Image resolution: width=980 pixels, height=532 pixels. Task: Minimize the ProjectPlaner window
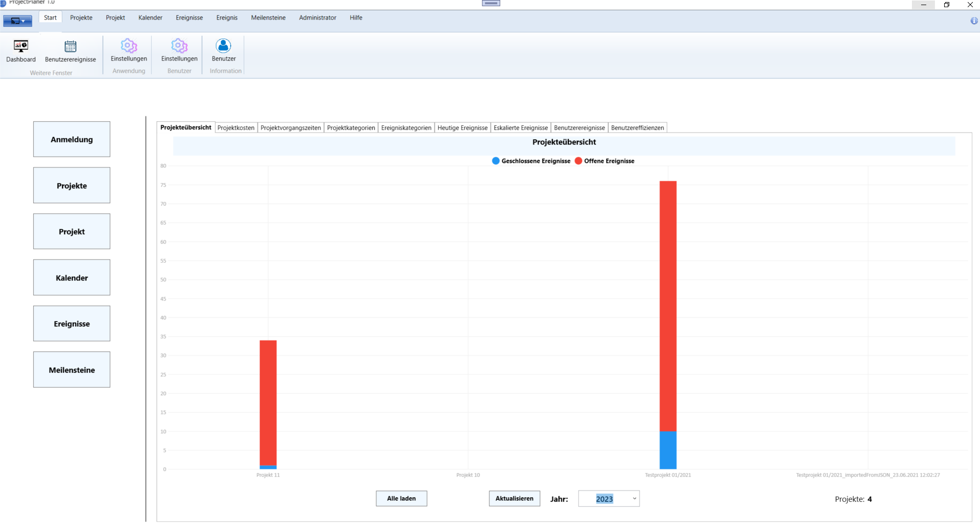924,5
